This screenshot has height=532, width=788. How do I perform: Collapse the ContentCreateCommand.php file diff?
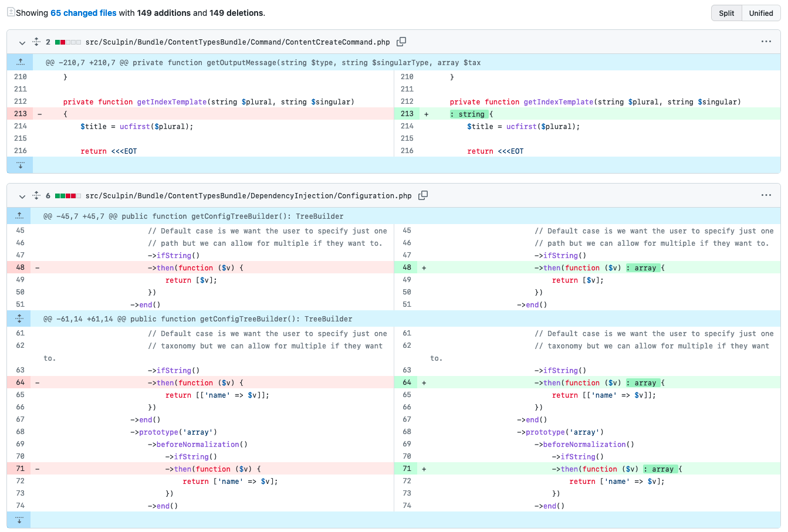click(22, 42)
